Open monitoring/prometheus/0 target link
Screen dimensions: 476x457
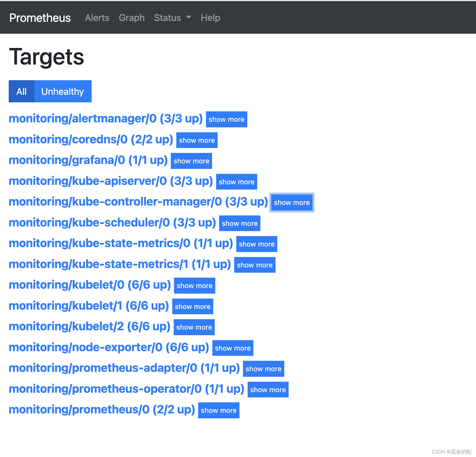[x=102, y=410]
